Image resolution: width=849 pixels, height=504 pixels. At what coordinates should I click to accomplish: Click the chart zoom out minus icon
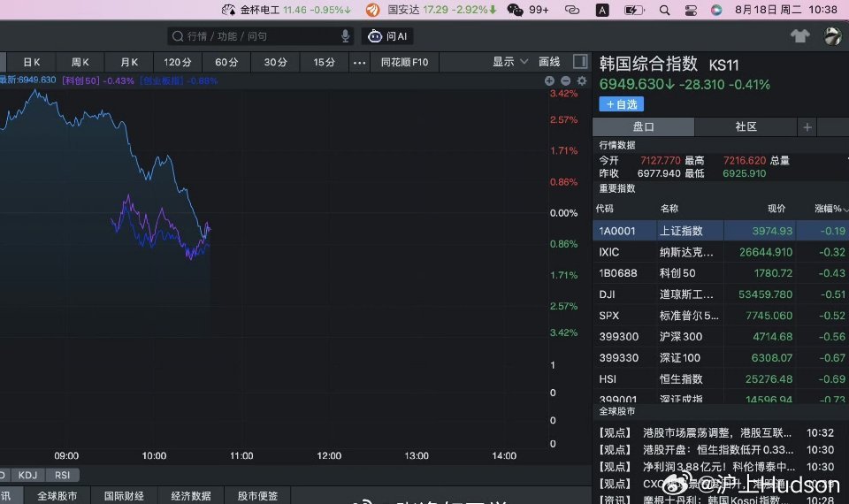[x=565, y=80]
